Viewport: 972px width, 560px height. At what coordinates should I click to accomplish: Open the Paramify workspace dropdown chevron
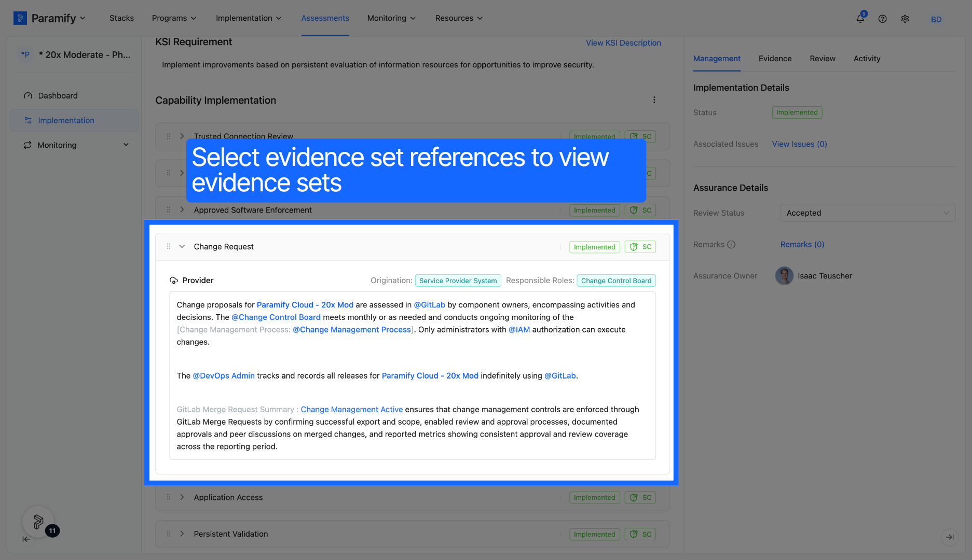(x=83, y=18)
